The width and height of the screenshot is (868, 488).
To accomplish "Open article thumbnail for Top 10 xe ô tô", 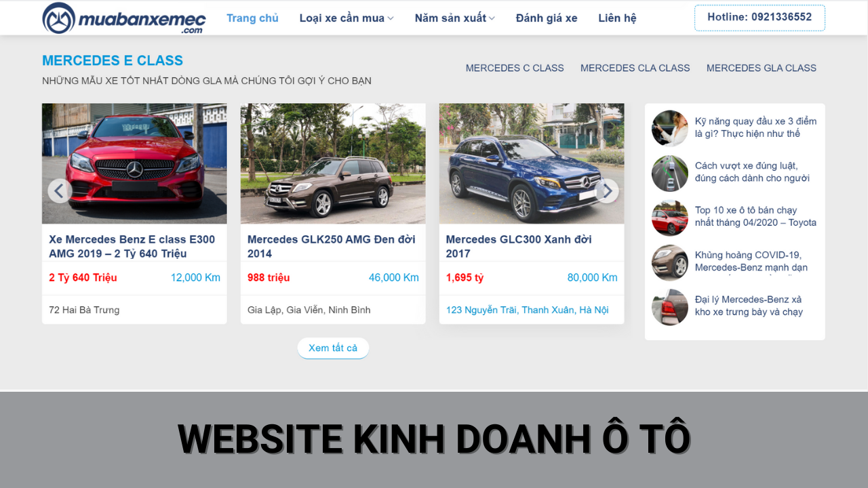I will coord(670,218).
